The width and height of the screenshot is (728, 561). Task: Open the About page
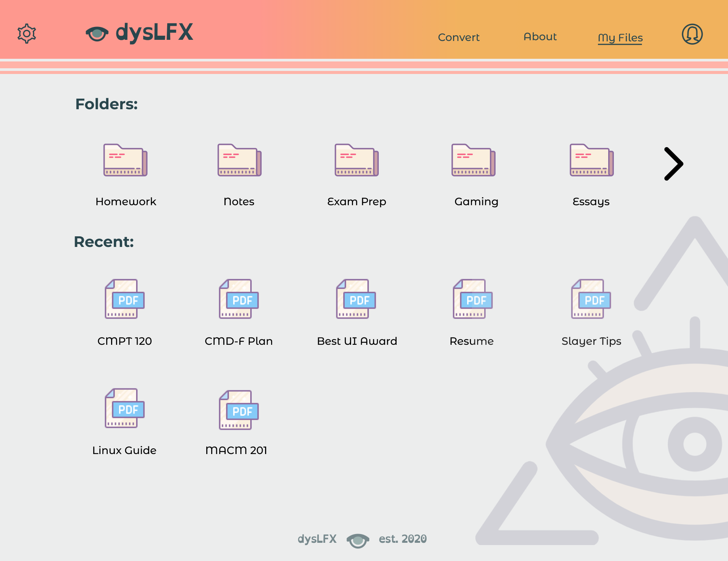point(540,37)
